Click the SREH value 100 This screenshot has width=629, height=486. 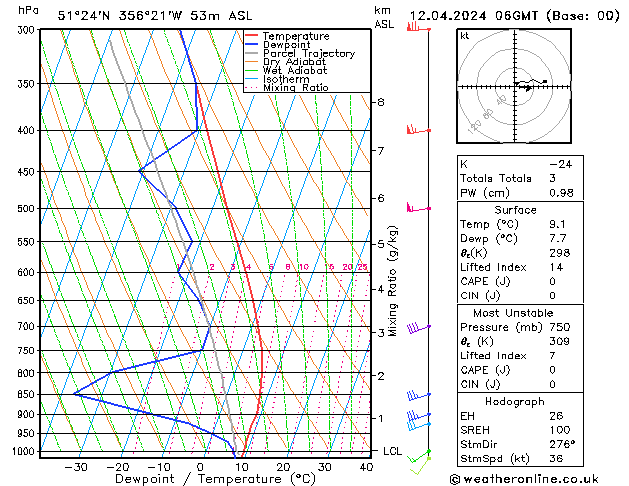click(x=560, y=430)
